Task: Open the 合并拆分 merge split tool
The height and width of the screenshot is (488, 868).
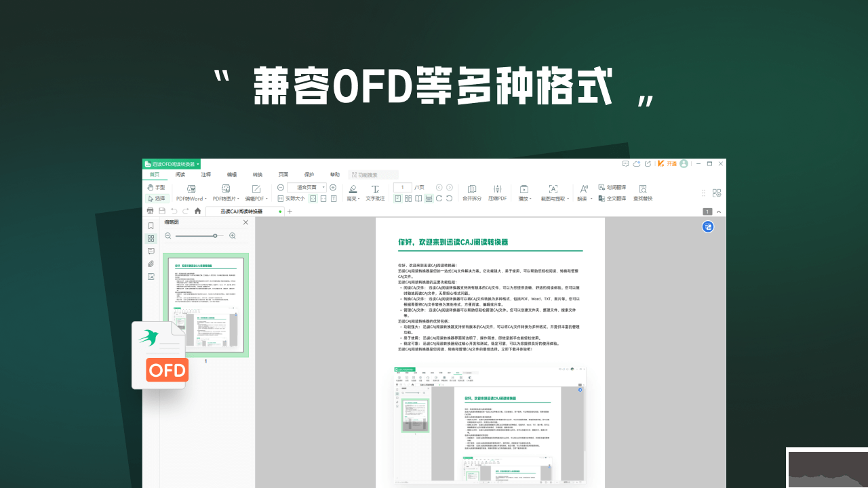Action: tap(472, 192)
